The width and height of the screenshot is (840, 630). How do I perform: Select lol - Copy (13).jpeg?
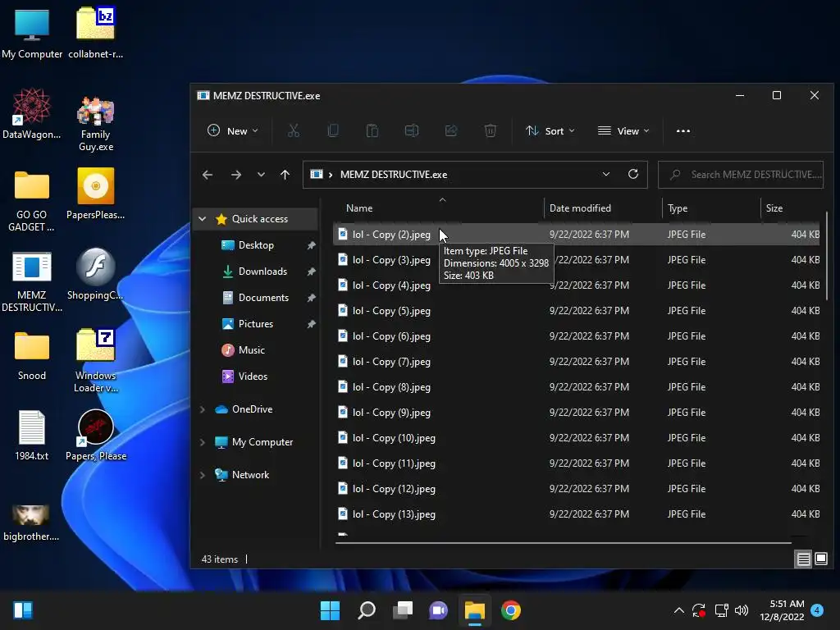tap(577, 514)
